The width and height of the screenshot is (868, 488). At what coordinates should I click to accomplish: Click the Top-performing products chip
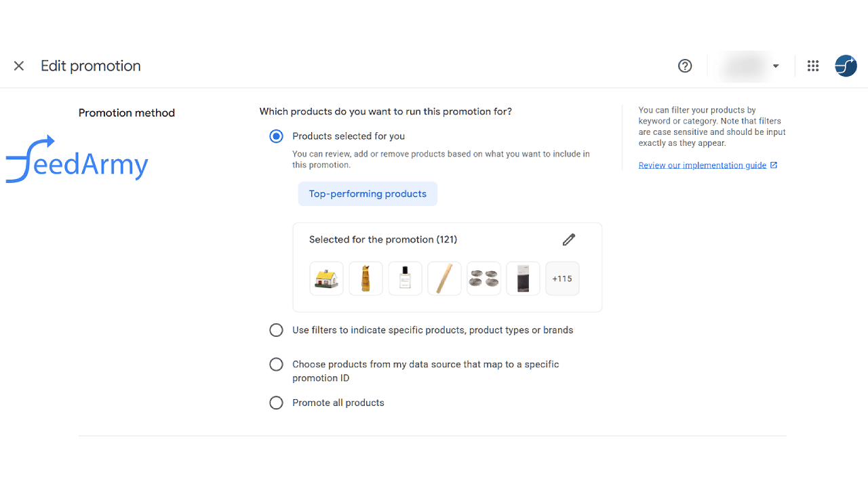[368, 194]
